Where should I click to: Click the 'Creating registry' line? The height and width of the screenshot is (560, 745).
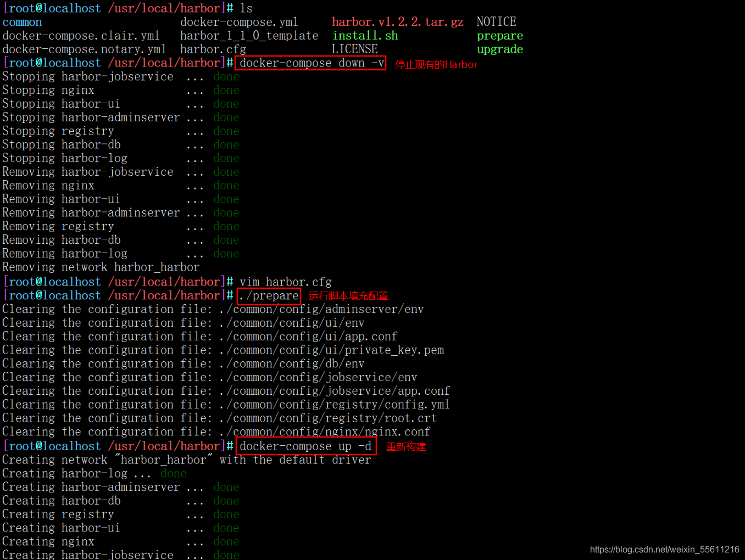coord(121,514)
